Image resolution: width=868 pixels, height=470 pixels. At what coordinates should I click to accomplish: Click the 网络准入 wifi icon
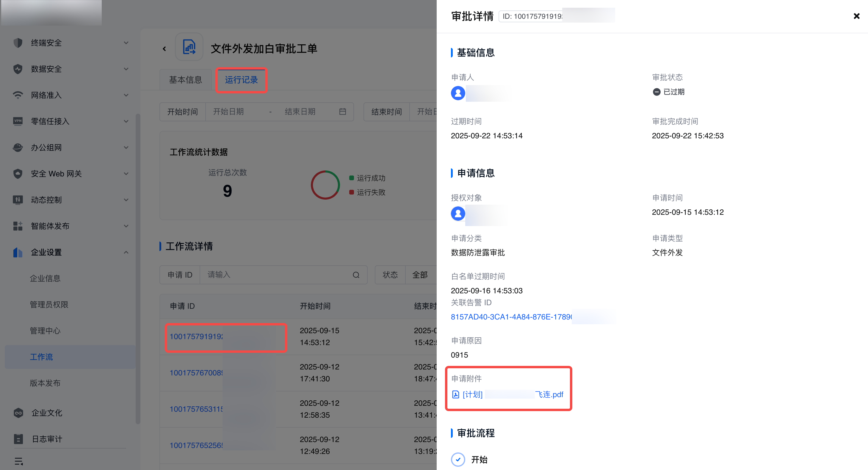[18, 95]
